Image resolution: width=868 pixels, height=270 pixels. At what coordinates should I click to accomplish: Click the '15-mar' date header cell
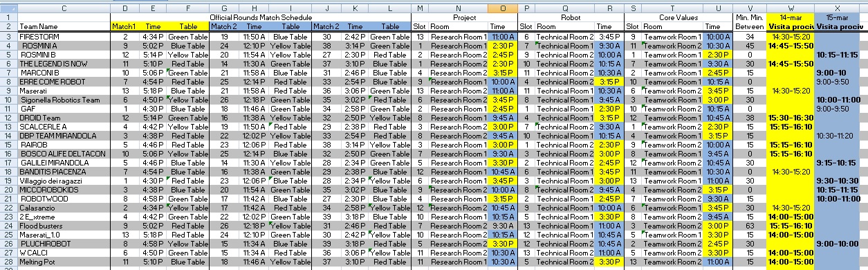840,17
